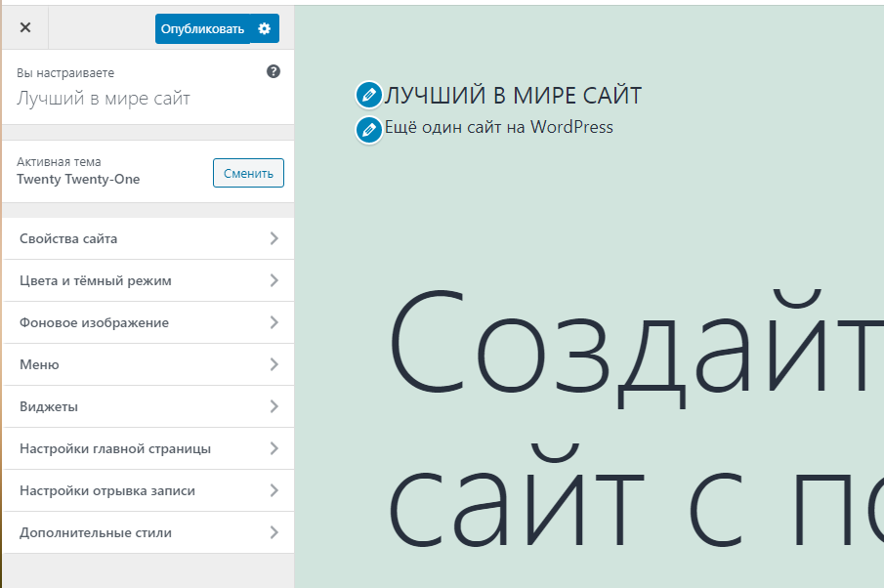Open publish settings gear icon
The height and width of the screenshot is (588, 884).
pos(265,28)
